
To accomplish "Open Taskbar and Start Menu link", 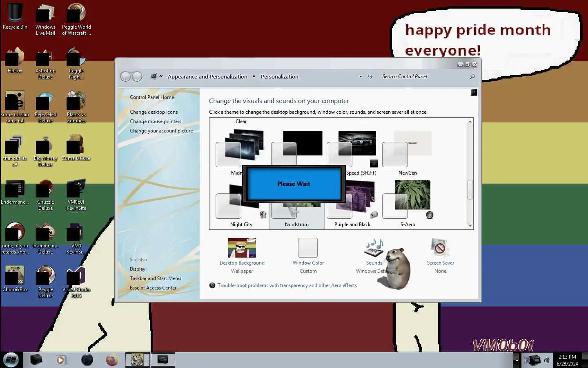I will pos(155,278).
